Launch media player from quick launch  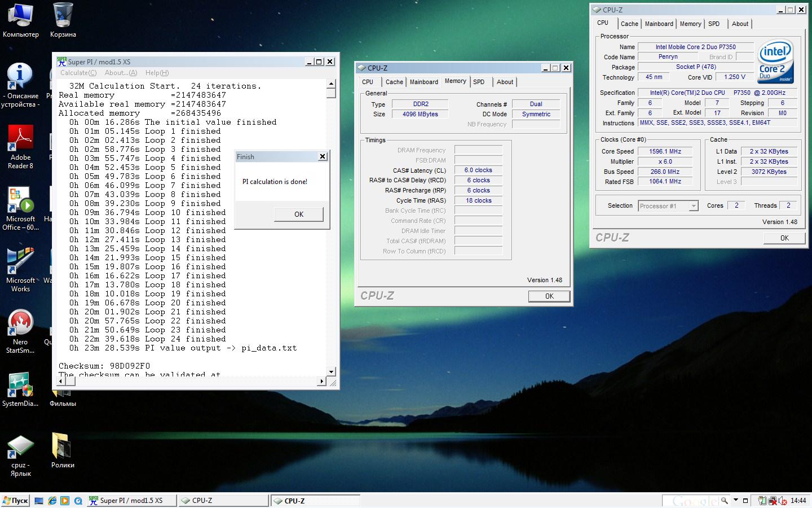pos(65,501)
